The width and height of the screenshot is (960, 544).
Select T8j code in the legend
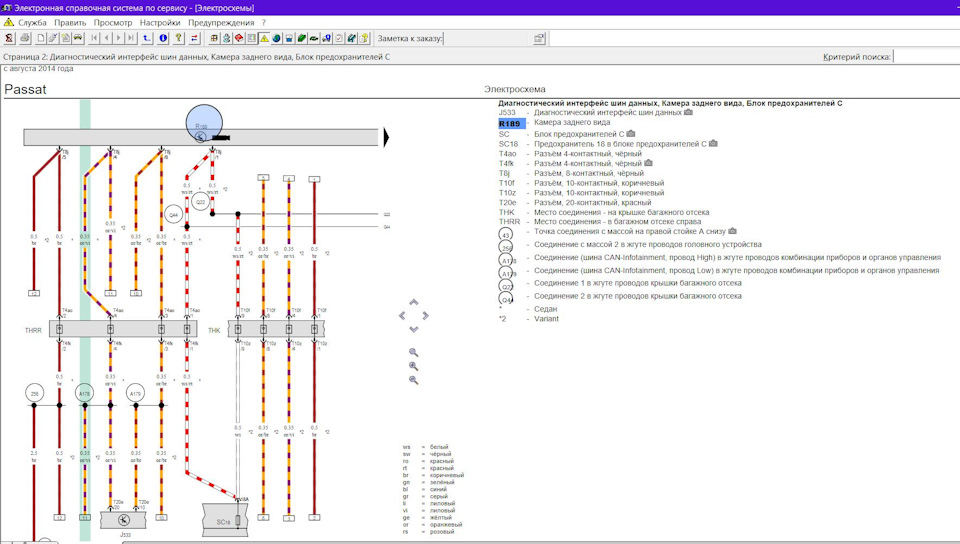coord(504,173)
